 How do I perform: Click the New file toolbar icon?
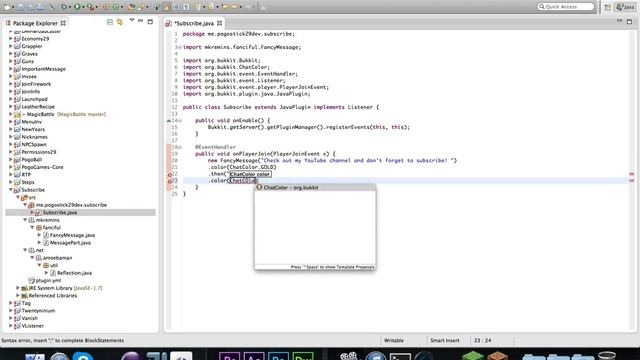pos(7,7)
